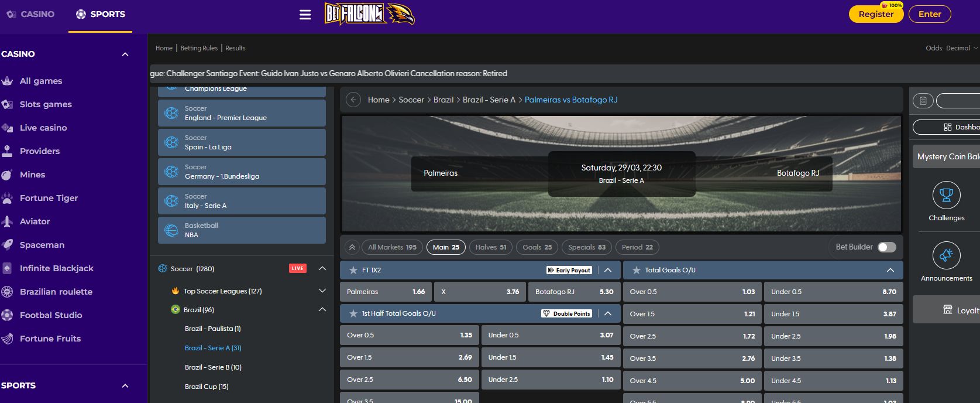Screen dimensions: 980x403
Task: Star the Total Goals O/U market
Action: click(636, 271)
